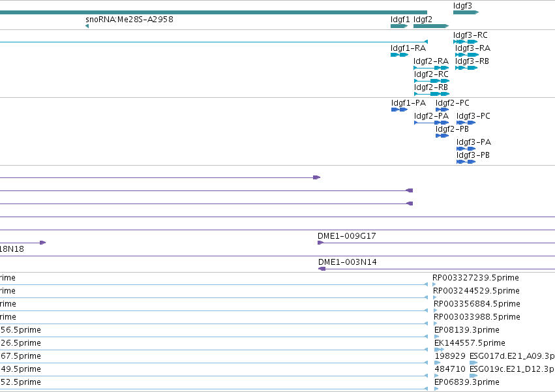The image size is (555, 392).
Task: Click the Idgf3 gene label
Action: click(x=462, y=6)
